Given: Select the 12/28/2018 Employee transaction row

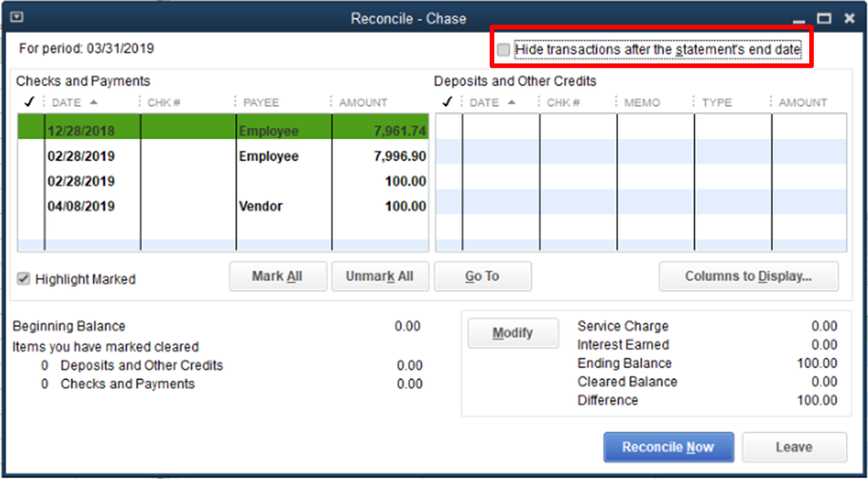Looking at the screenshot, I should point(223,126).
